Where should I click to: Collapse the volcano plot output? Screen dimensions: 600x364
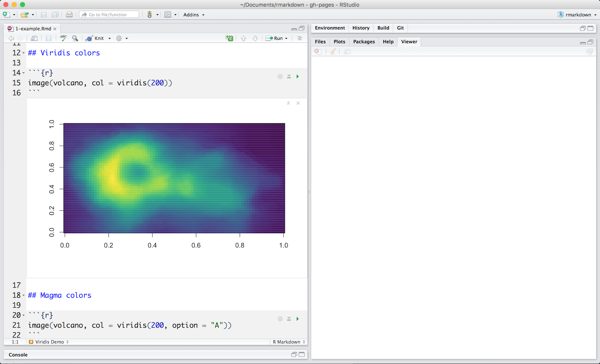coord(288,103)
